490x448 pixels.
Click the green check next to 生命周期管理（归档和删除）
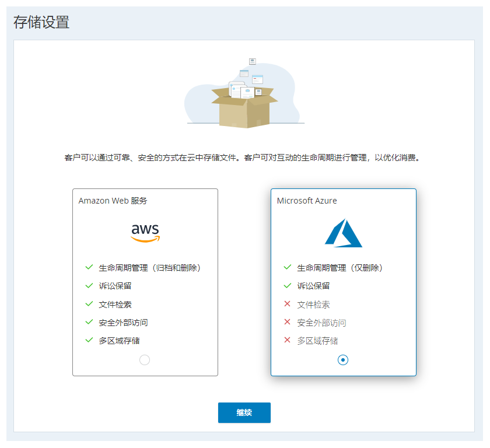click(x=89, y=267)
